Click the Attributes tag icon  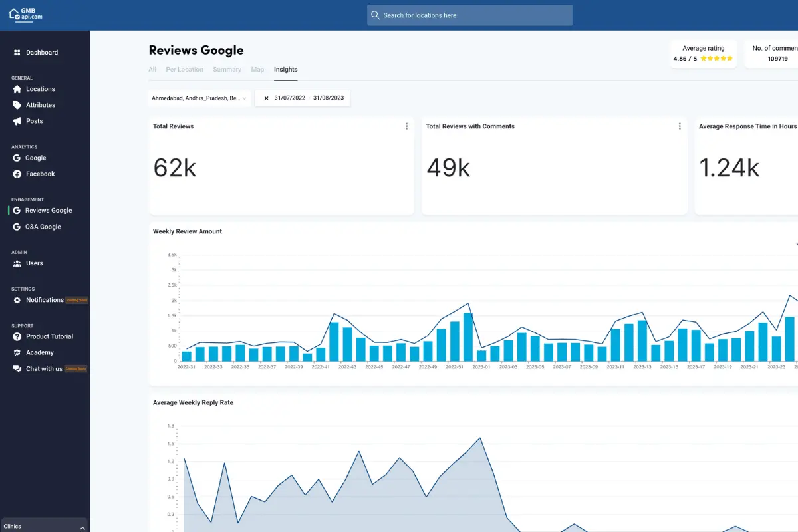(x=17, y=105)
